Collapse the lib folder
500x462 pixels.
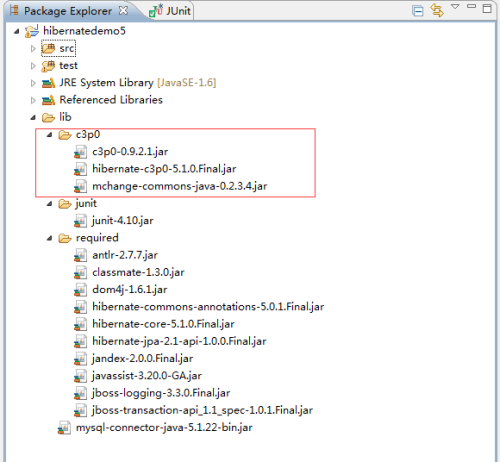click(33, 118)
